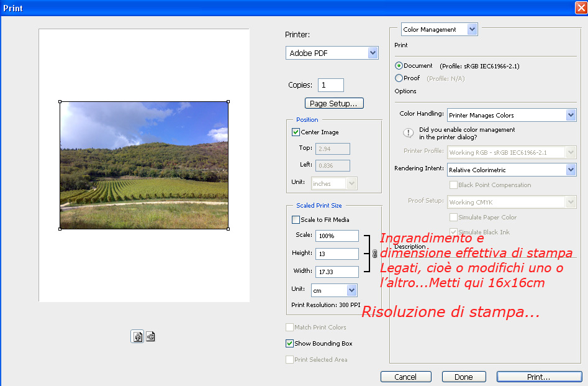Click the chain link icon constraining scale
The height and width of the screenshot is (386, 588).
click(x=374, y=254)
